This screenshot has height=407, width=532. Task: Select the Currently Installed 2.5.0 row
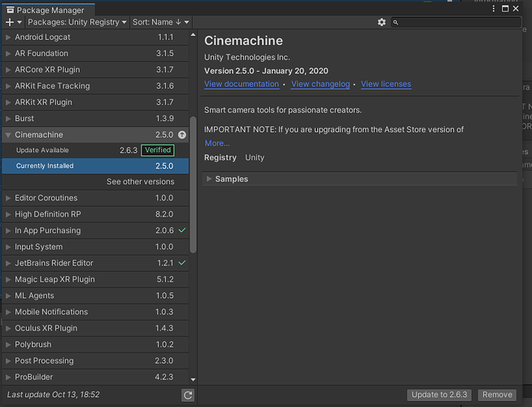[95, 166]
